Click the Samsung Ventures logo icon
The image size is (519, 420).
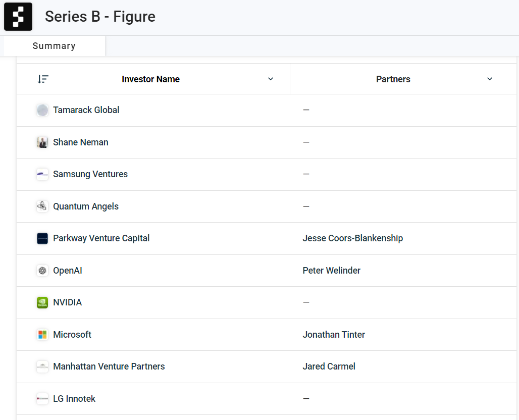[42, 174]
